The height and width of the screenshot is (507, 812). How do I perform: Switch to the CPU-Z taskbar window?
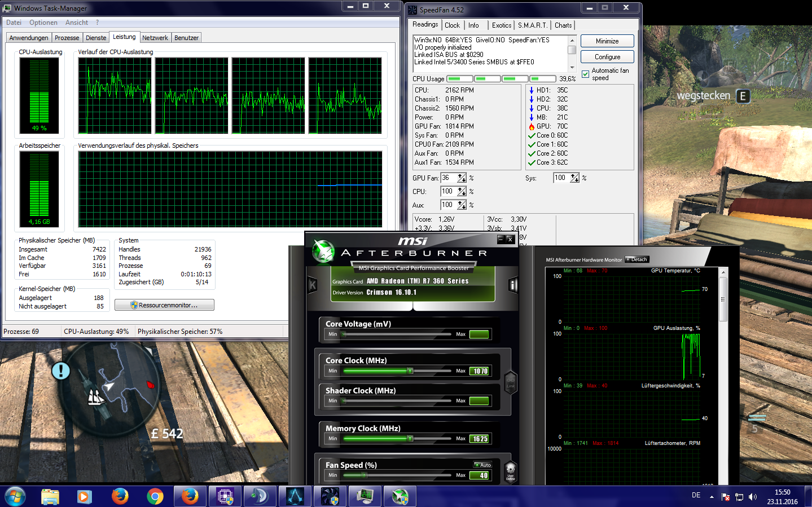coord(225,496)
